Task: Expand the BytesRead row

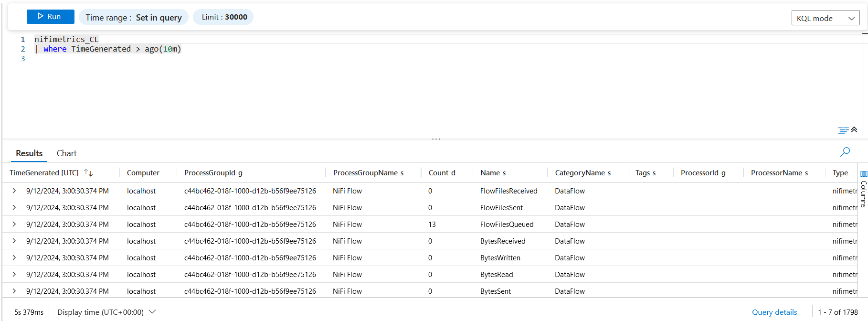Action: [14, 274]
